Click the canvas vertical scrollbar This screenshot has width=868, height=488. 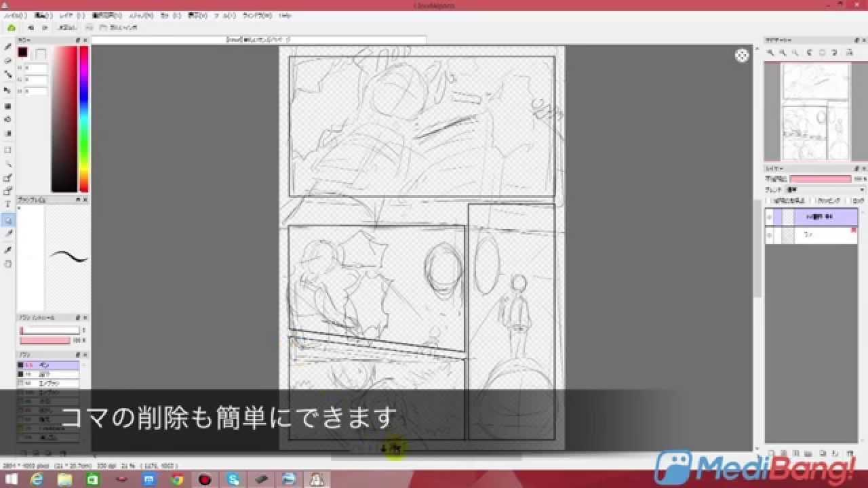click(757, 247)
